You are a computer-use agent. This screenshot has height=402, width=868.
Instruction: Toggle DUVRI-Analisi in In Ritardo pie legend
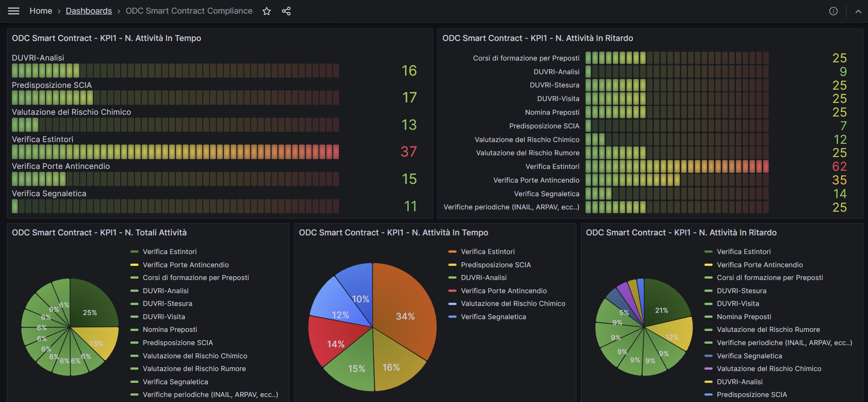(740, 382)
